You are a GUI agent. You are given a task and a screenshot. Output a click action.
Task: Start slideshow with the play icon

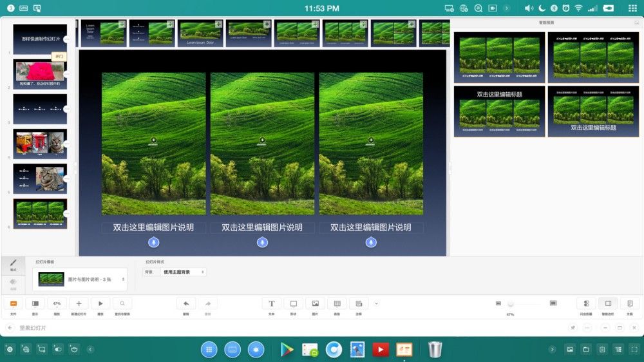pos(100,303)
